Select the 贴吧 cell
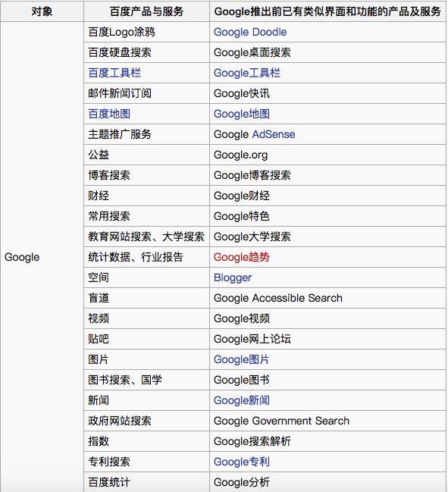 coord(146,339)
